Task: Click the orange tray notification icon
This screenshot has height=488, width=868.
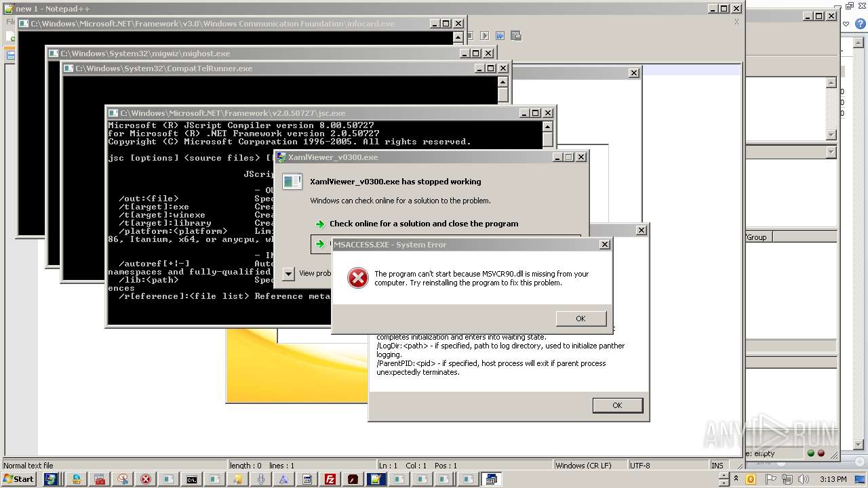Action: 751,479
